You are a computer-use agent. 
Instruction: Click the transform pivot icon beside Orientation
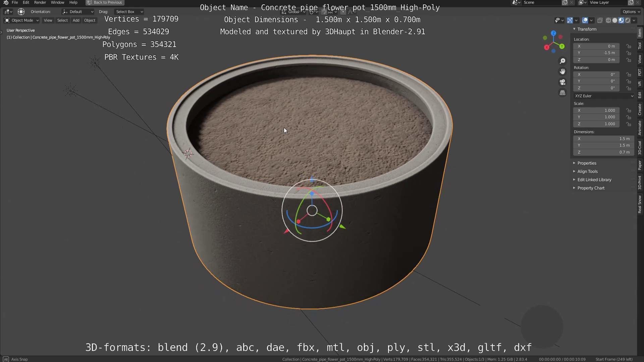(21, 12)
